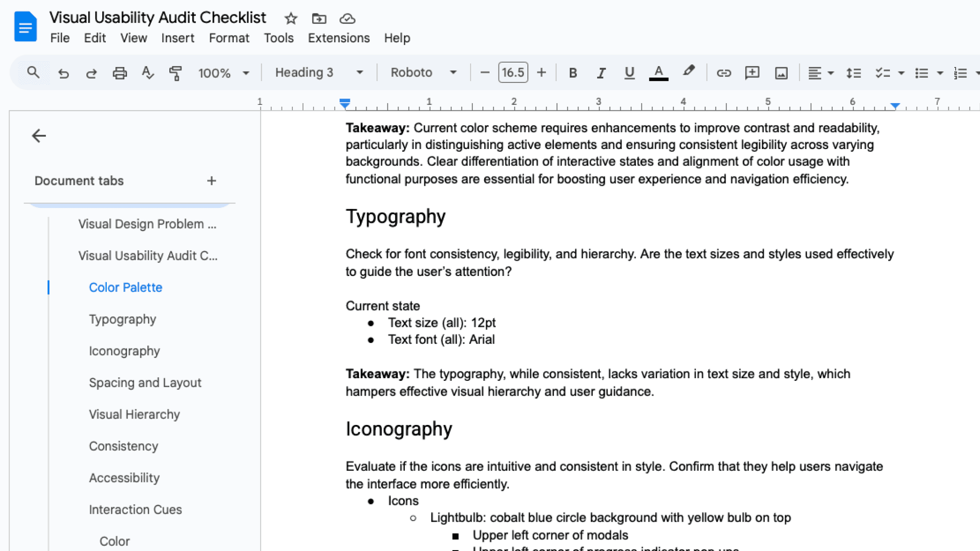
Task: Open the Roboto font dropdown
Action: click(x=423, y=72)
